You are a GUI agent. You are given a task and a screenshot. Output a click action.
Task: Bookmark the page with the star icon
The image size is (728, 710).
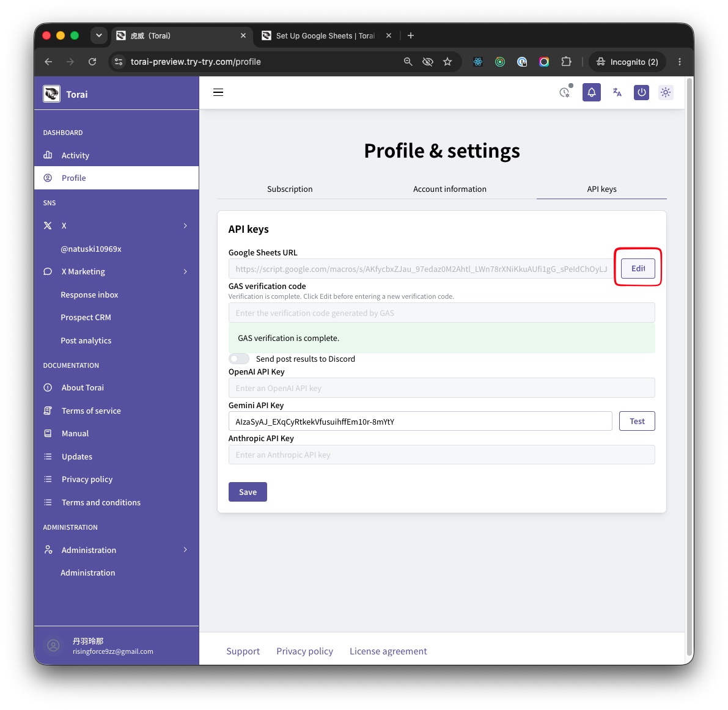click(447, 62)
